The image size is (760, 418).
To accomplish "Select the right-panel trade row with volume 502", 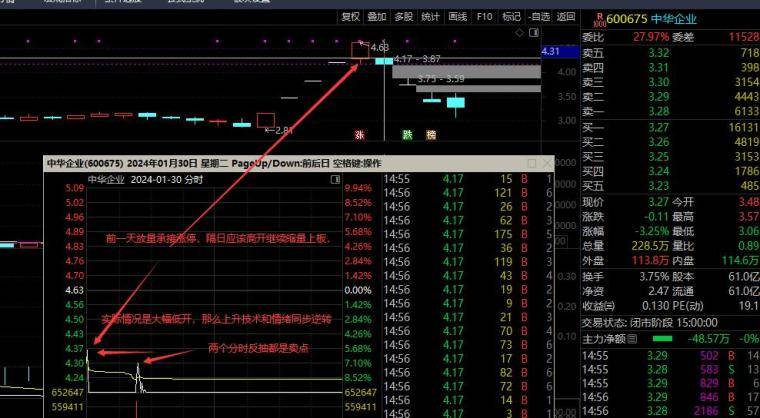I will click(x=671, y=356).
